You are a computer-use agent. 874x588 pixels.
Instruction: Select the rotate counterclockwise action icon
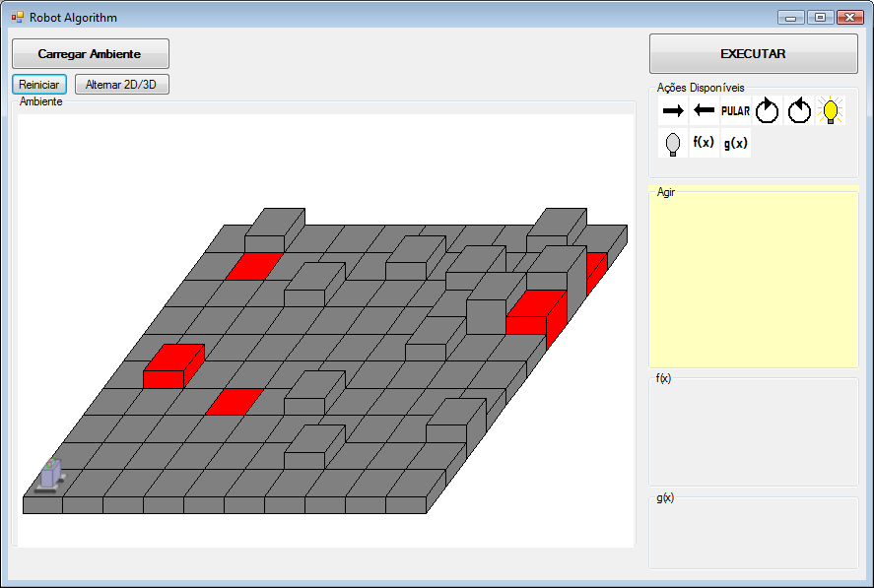tap(799, 110)
